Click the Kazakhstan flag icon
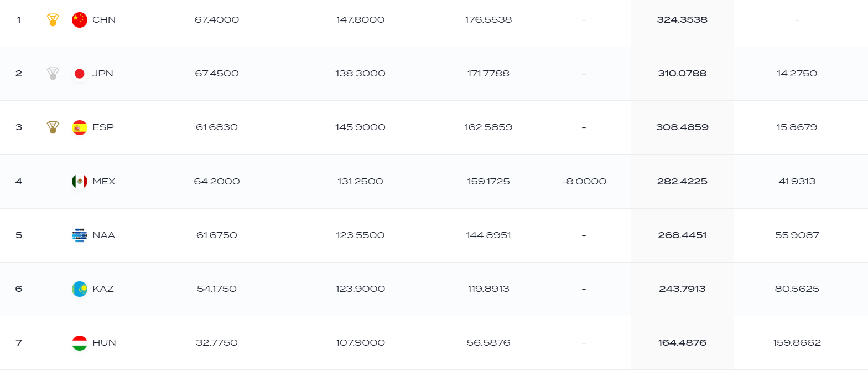The width and height of the screenshot is (868, 370). [80, 289]
